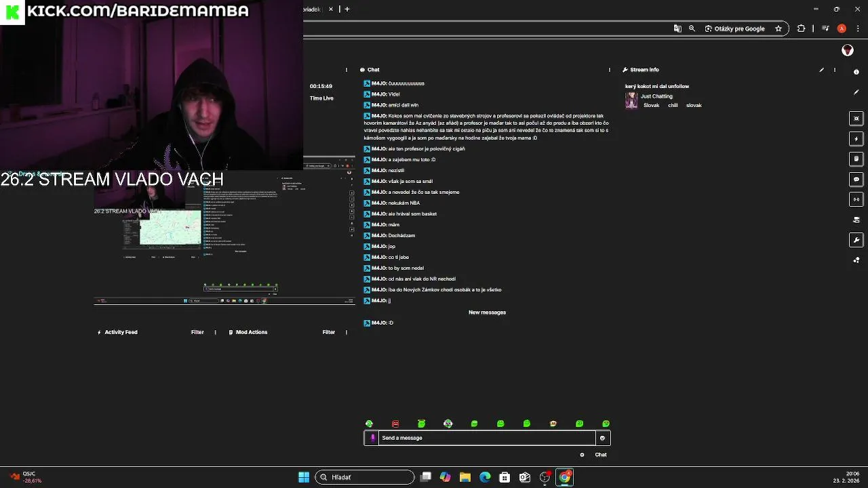
Task: Open 'Otázky pre Google' lens button
Action: coord(734,28)
